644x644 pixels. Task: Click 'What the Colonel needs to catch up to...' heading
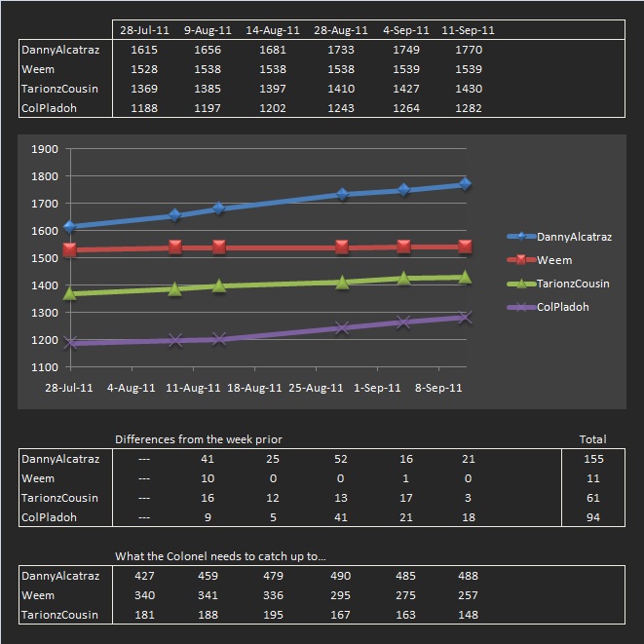220,556
